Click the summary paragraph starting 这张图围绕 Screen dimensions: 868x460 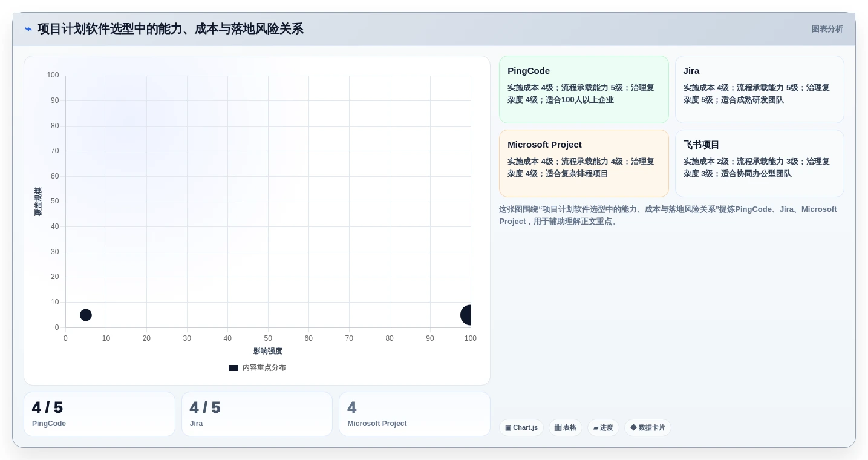coord(668,215)
